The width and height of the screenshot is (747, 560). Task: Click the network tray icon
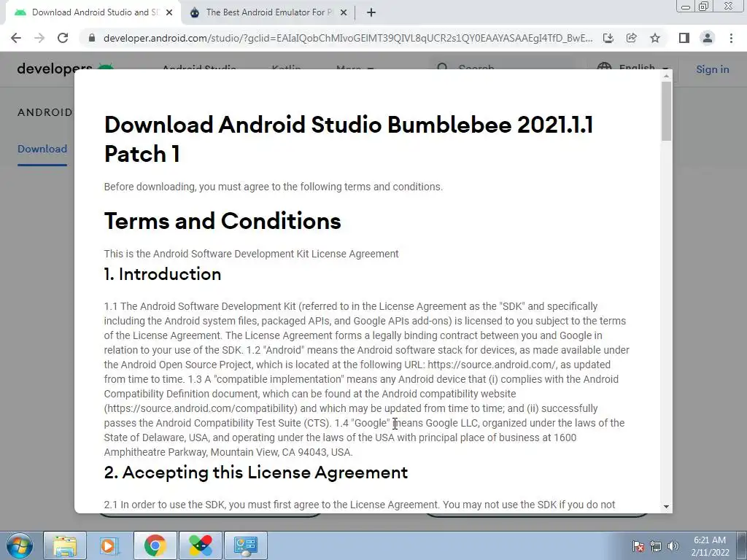[656, 546]
